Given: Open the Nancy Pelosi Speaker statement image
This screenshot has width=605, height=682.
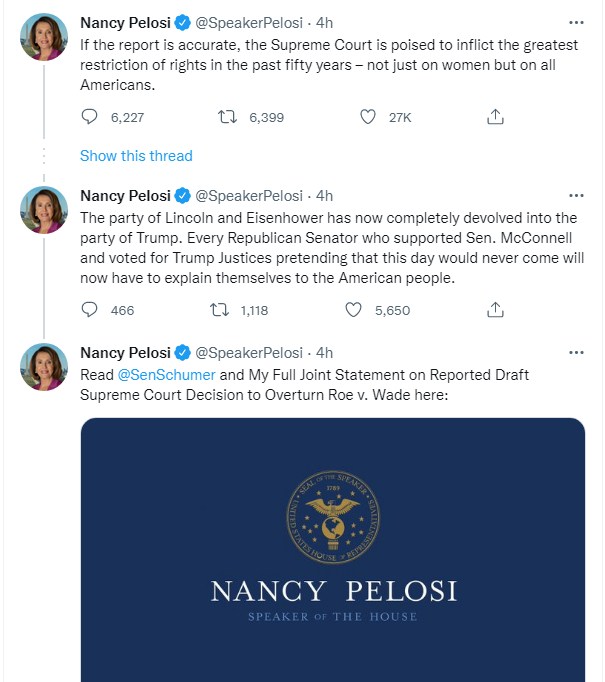Looking at the screenshot, I should pyautogui.click(x=332, y=550).
